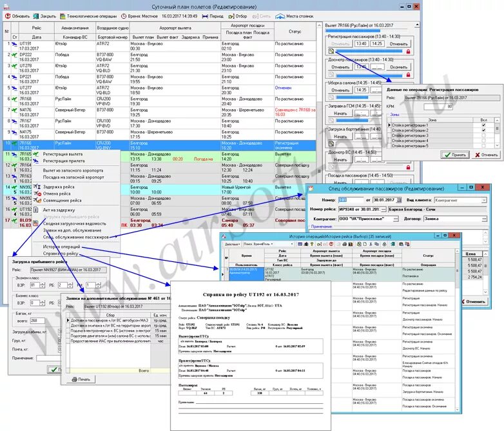Click Окончить in Досмотр пассажиров
This screenshot has width=504, height=431.
tap(398, 67)
